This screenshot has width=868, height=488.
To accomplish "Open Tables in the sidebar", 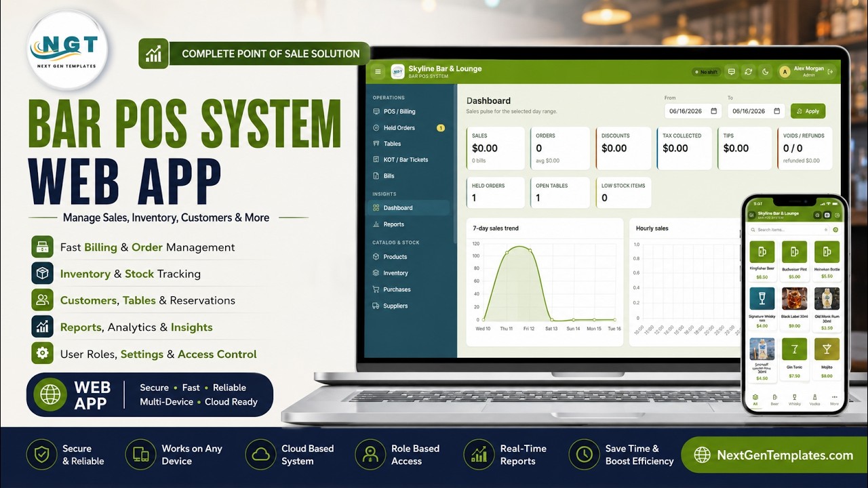I will (x=410, y=144).
